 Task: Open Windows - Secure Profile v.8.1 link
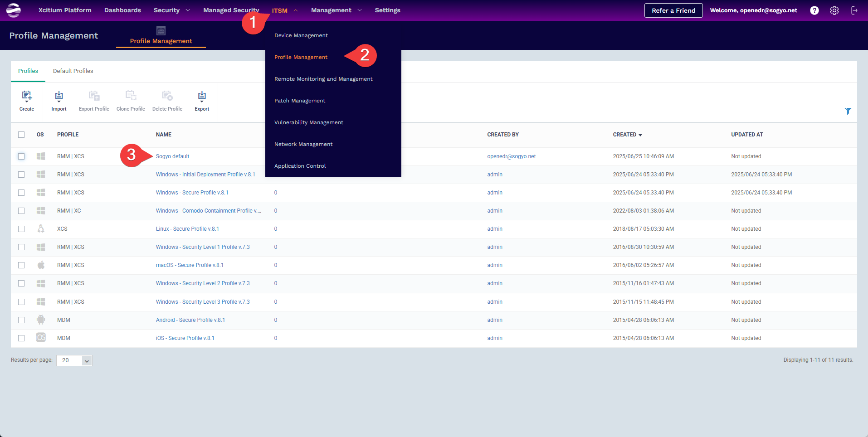192,193
